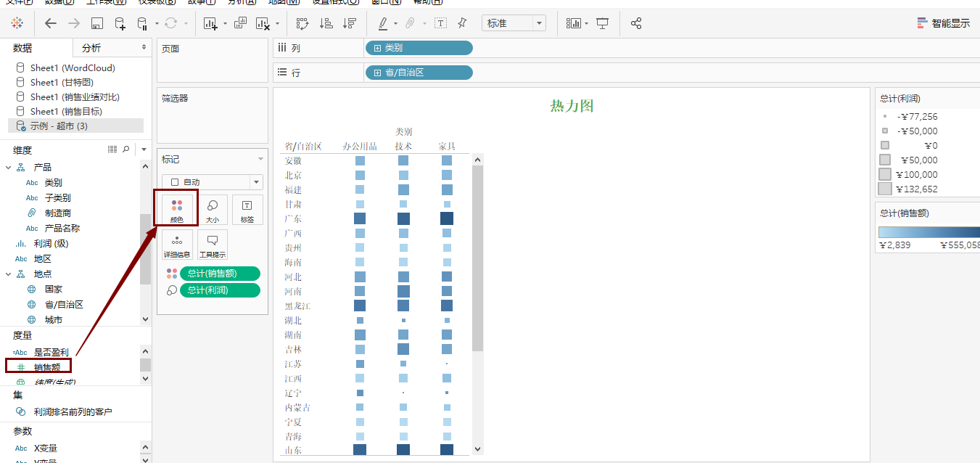The image size is (980, 463).
Task: Create a new worksheet from toolbar
Action: tap(211, 23)
